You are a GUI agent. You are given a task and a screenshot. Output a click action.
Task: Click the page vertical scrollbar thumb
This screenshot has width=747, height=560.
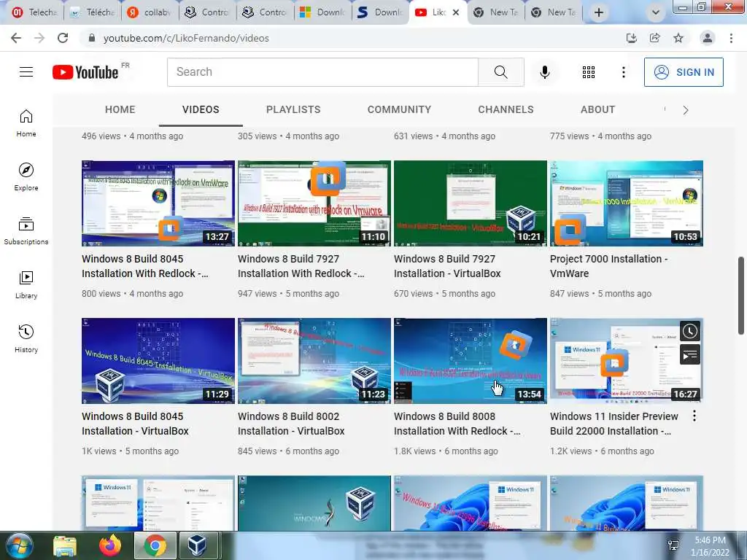741,296
